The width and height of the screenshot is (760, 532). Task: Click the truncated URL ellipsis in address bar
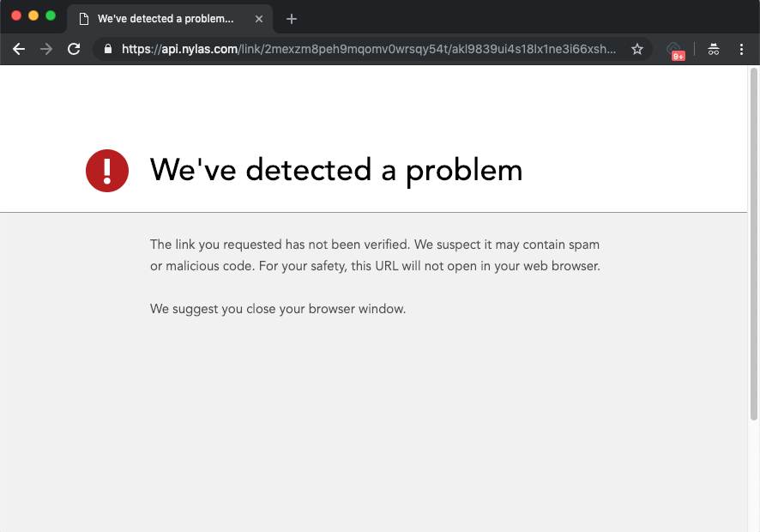tap(612, 49)
